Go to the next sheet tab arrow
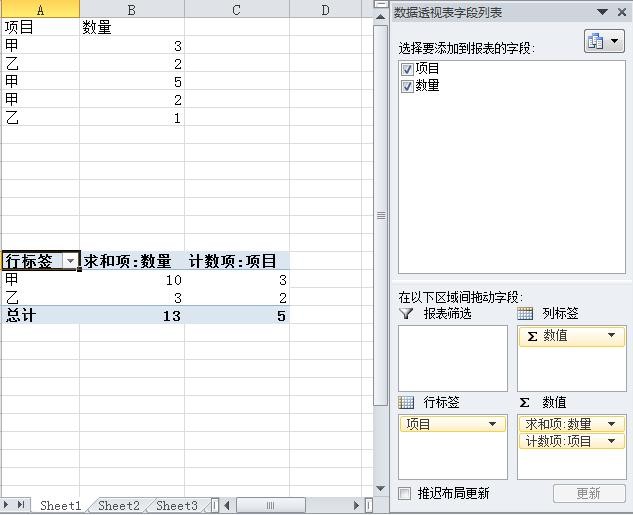The image size is (633, 515). coord(6,505)
